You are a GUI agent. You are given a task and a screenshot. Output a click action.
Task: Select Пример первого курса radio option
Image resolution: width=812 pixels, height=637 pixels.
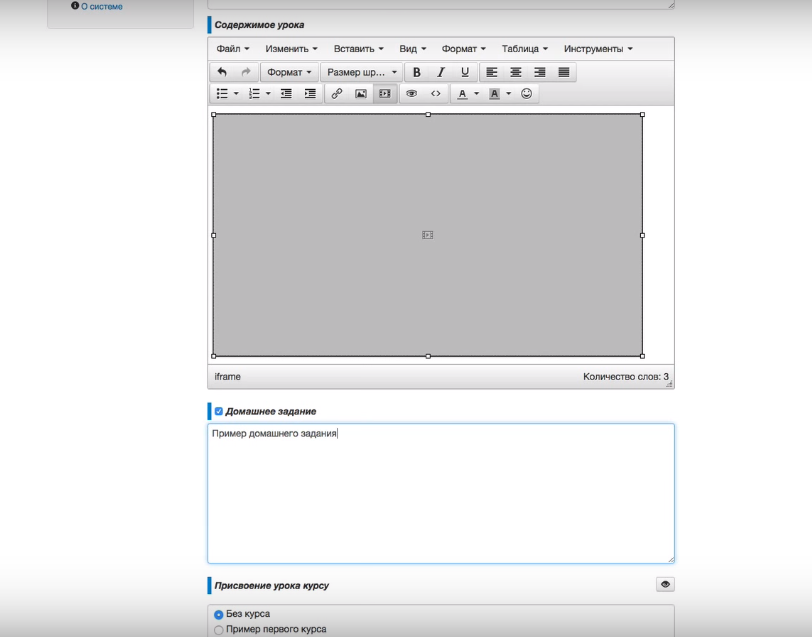pyautogui.click(x=219, y=630)
